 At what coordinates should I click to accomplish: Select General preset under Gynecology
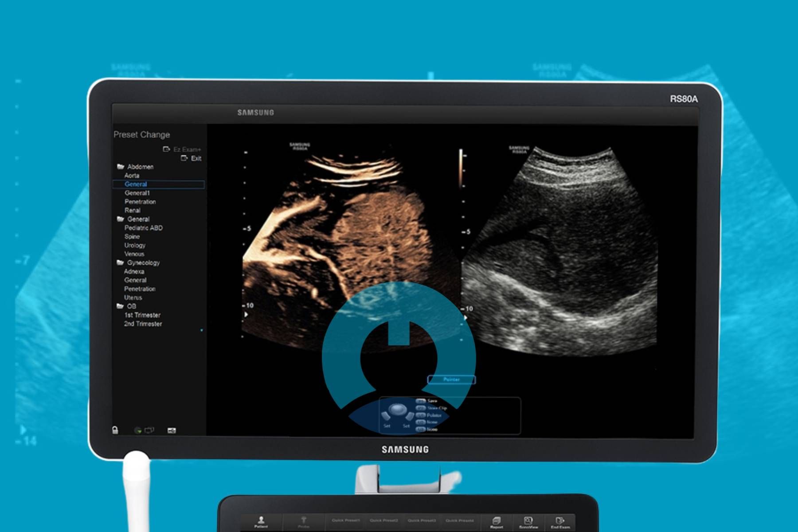tap(135, 280)
